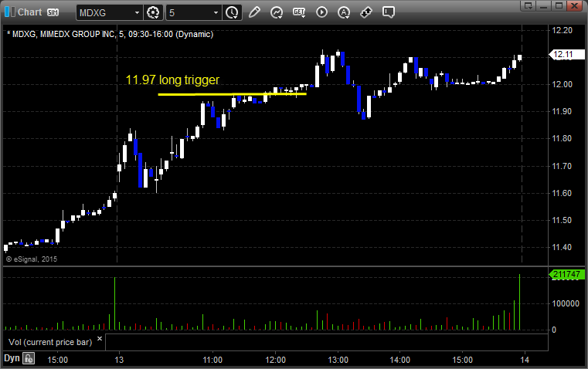The height and width of the screenshot is (369, 588).
Task: Click the '11.97 long trigger' annotation text
Action: pos(172,80)
